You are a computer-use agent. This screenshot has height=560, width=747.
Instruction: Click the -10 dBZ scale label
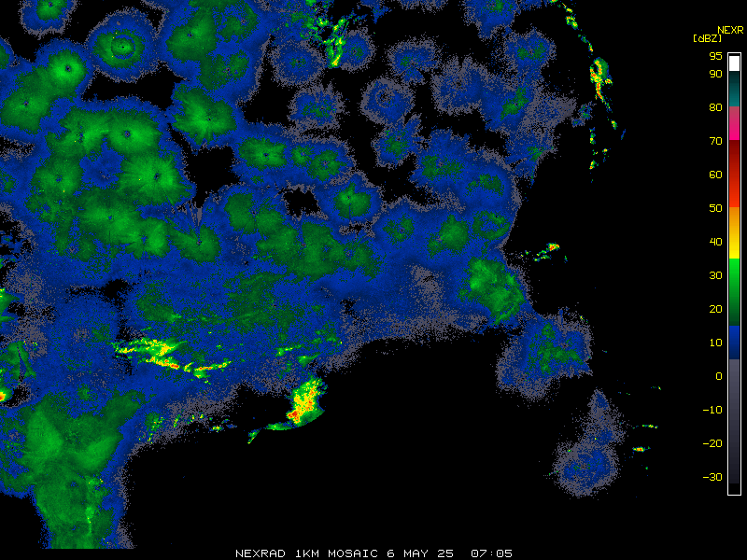[x=712, y=410]
